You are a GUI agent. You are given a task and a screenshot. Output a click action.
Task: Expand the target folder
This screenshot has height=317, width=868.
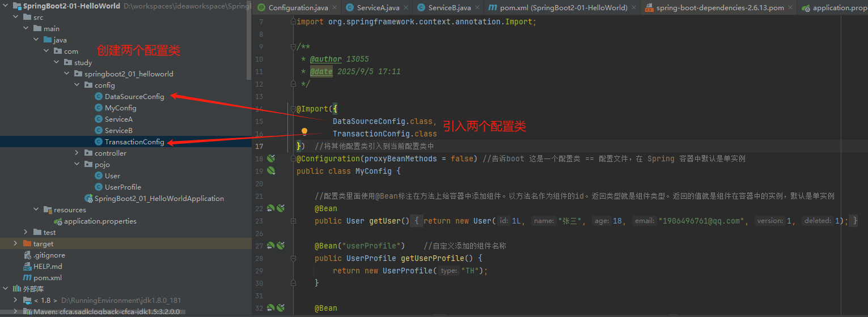pos(16,243)
